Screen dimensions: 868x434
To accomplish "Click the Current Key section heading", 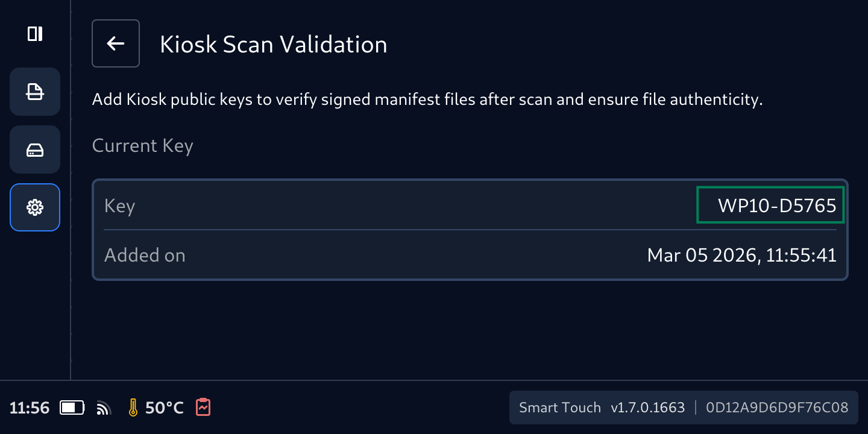I will tap(142, 146).
